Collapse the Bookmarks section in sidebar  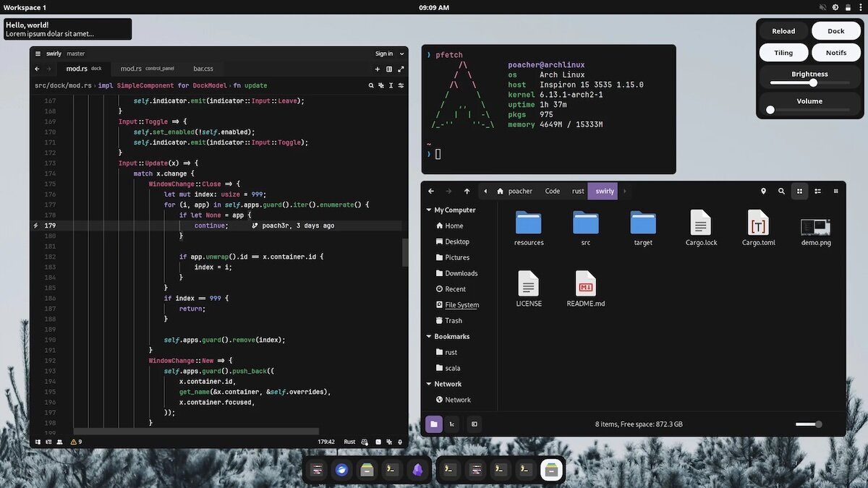tap(428, 337)
